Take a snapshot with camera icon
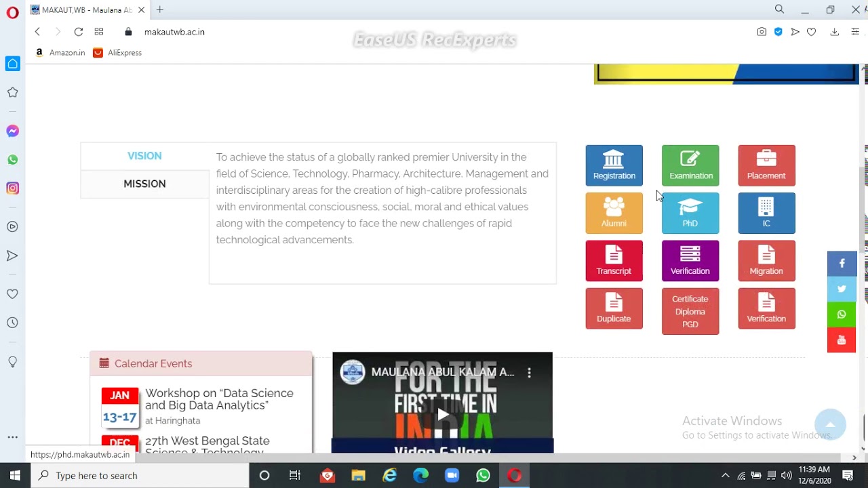The width and height of the screenshot is (868, 488). [762, 32]
